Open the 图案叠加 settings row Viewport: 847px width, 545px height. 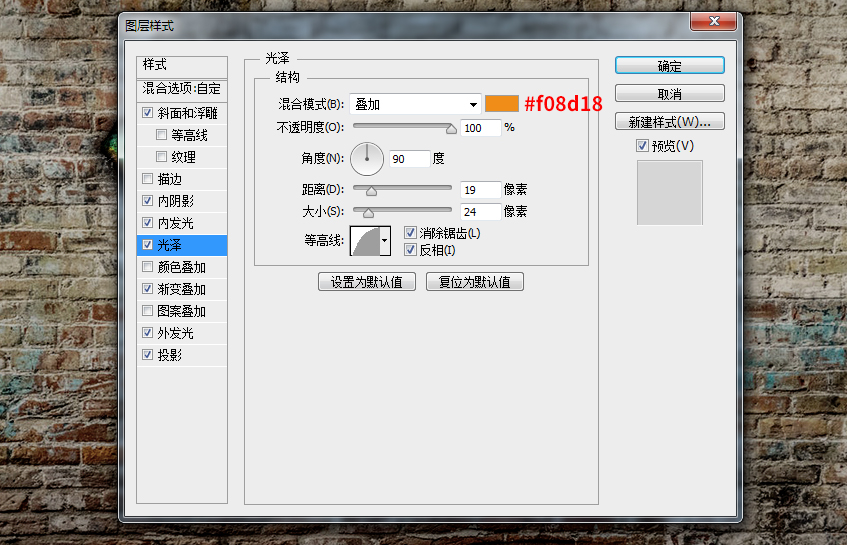coord(181,311)
